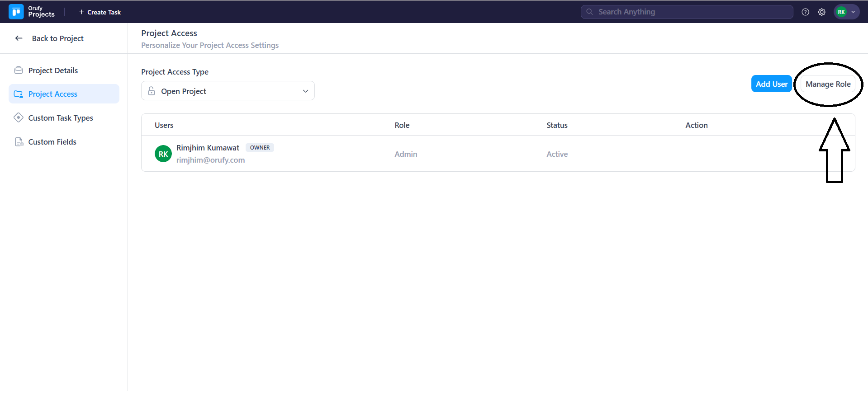868x394 pixels.
Task: Click the back arrow icon
Action: point(19,38)
